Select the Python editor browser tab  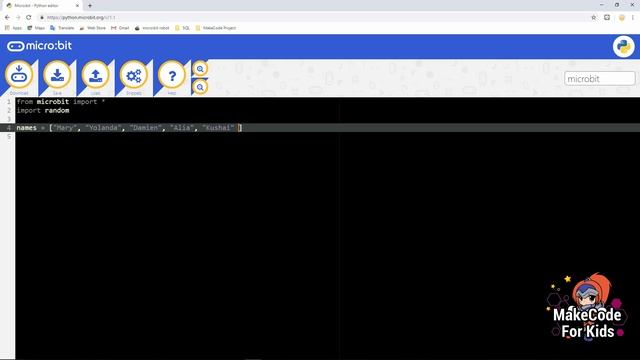coord(42,6)
